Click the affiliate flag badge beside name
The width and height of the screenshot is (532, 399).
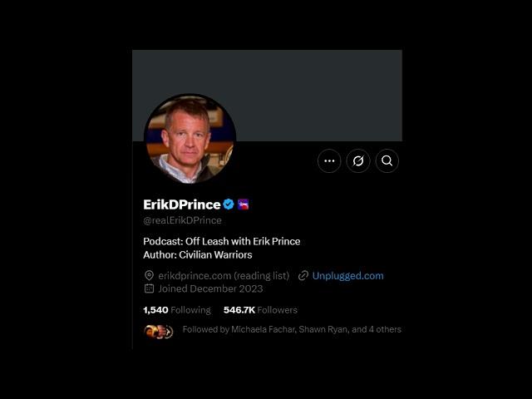click(243, 204)
